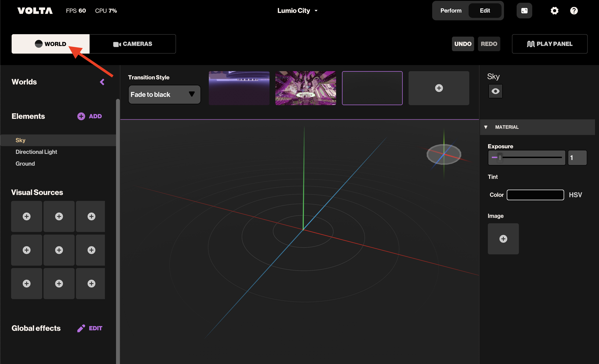Image resolution: width=599 pixels, height=364 pixels.
Task: Add image to Sky material slot
Action: (503, 239)
